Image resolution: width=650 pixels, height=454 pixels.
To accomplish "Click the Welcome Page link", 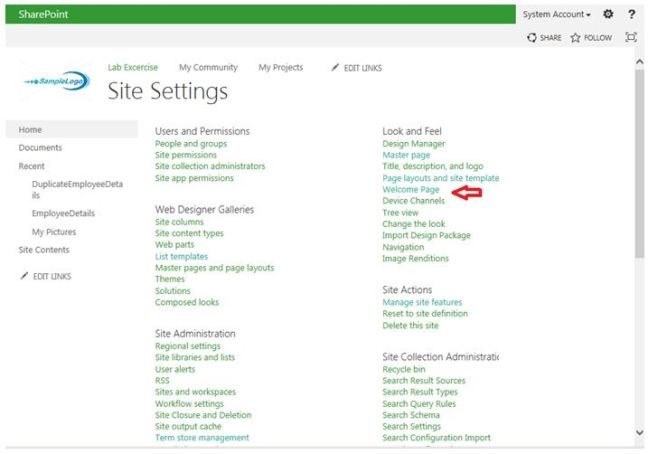I will click(x=411, y=189).
